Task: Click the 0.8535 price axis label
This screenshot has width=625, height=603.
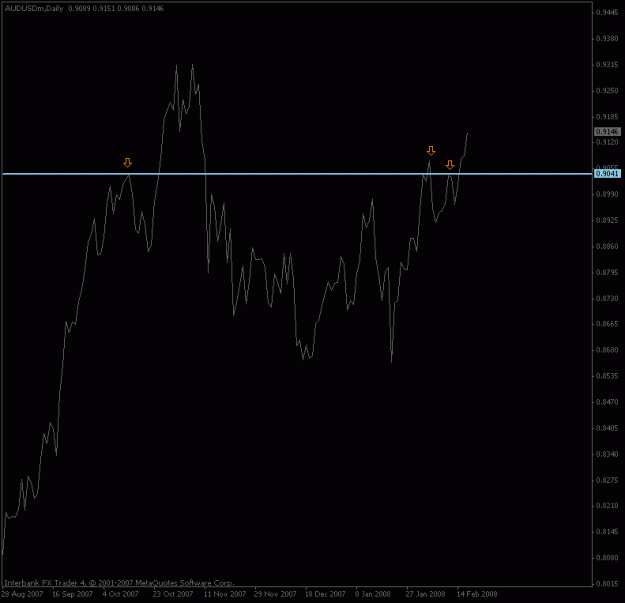Action: point(607,376)
